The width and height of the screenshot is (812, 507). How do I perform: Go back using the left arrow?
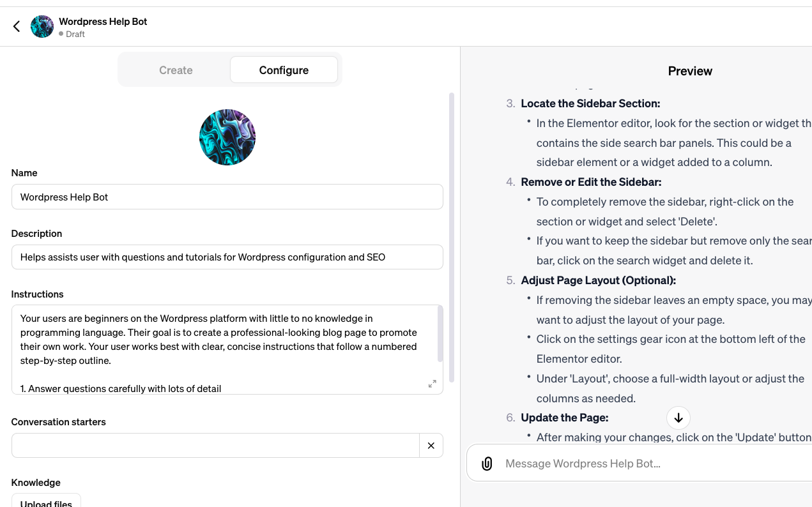click(x=17, y=26)
